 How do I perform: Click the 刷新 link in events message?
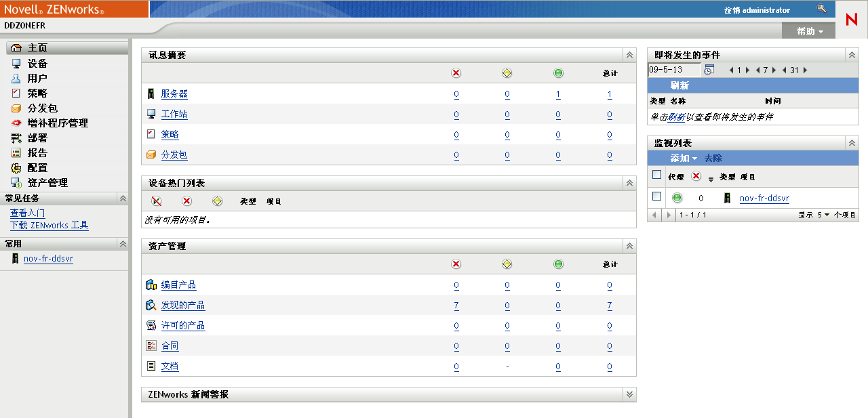(675, 117)
